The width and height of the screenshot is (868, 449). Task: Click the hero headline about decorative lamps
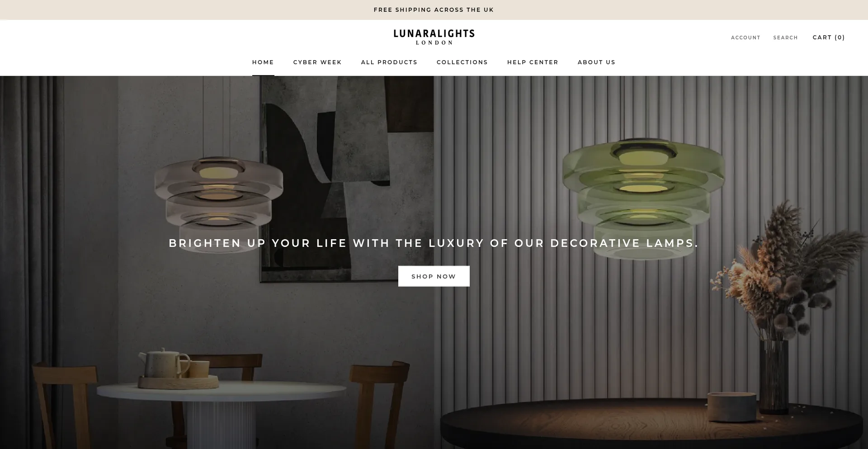click(434, 243)
